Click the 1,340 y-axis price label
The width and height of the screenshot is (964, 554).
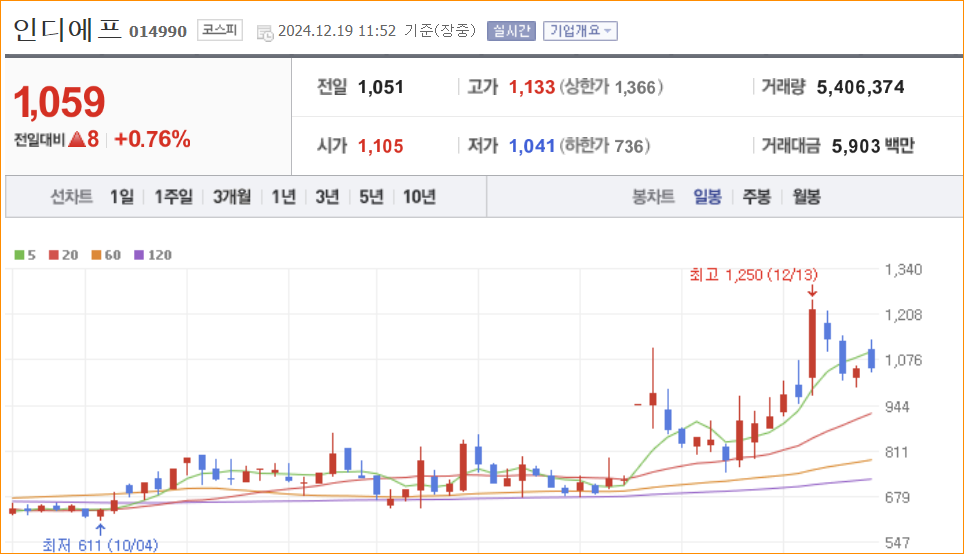click(903, 269)
